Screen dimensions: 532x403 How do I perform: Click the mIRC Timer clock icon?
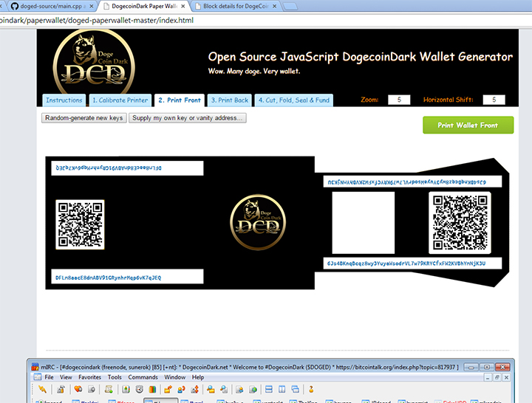coord(140,390)
